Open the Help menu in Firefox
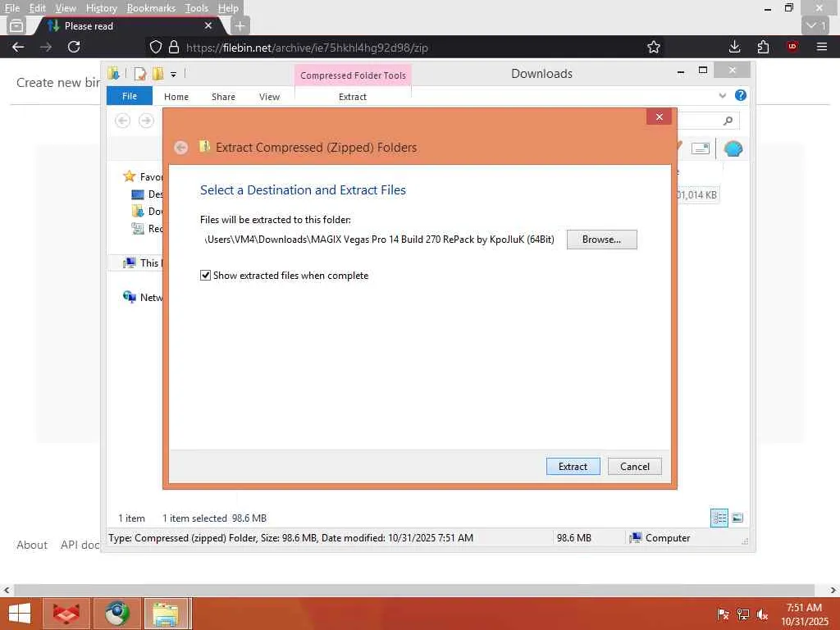Viewport: 840px width, 630px height. pyautogui.click(x=228, y=8)
